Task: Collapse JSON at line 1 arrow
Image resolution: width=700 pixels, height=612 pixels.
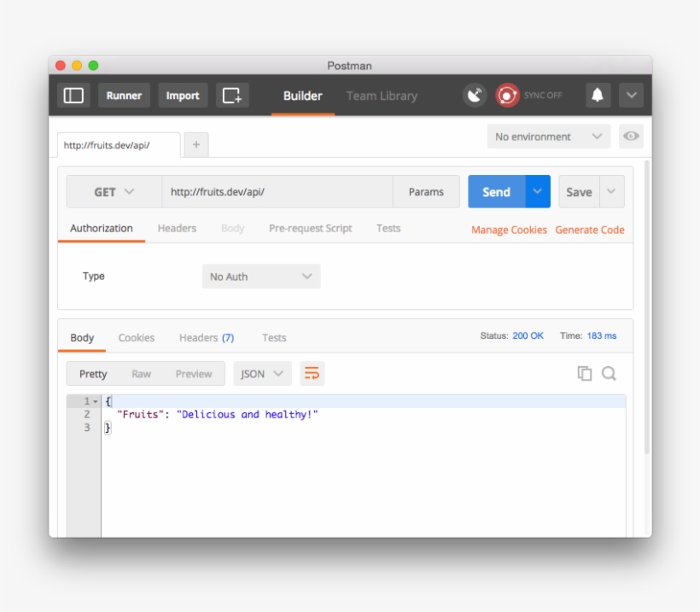Action: [x=96, y=401]
